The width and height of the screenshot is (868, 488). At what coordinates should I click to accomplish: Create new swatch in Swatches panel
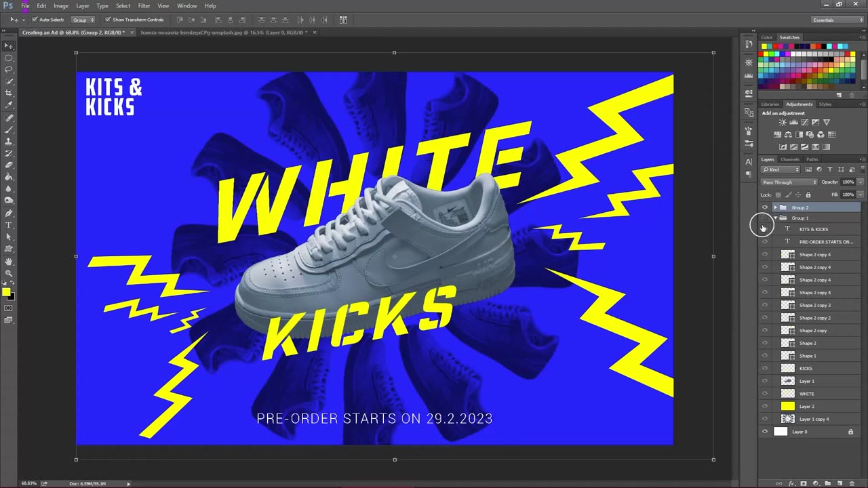(x=839, y=95)
